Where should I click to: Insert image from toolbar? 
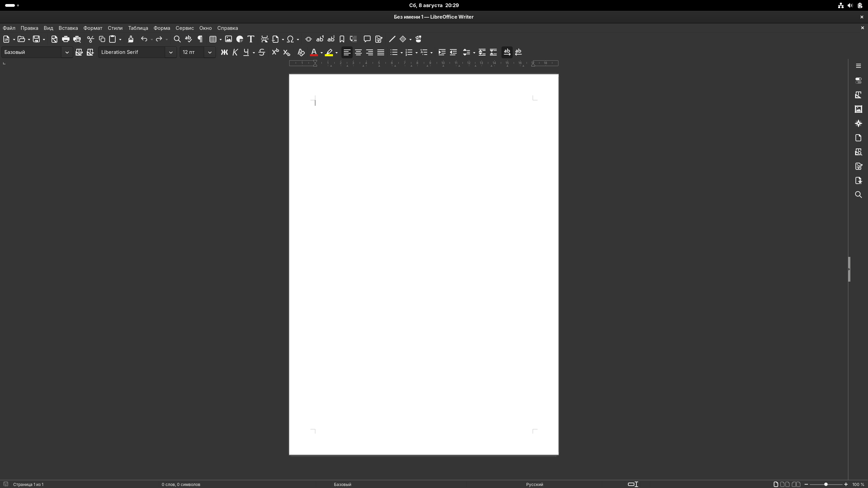[229, 39]
